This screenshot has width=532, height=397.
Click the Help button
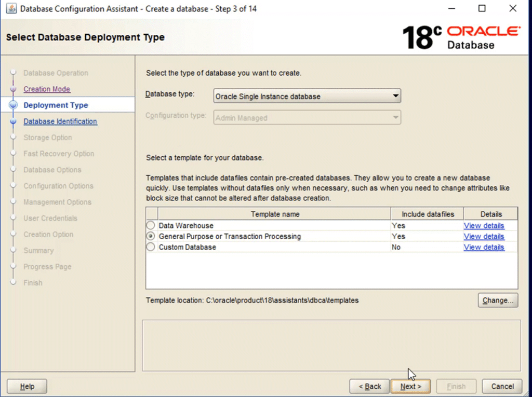(27, 387)
